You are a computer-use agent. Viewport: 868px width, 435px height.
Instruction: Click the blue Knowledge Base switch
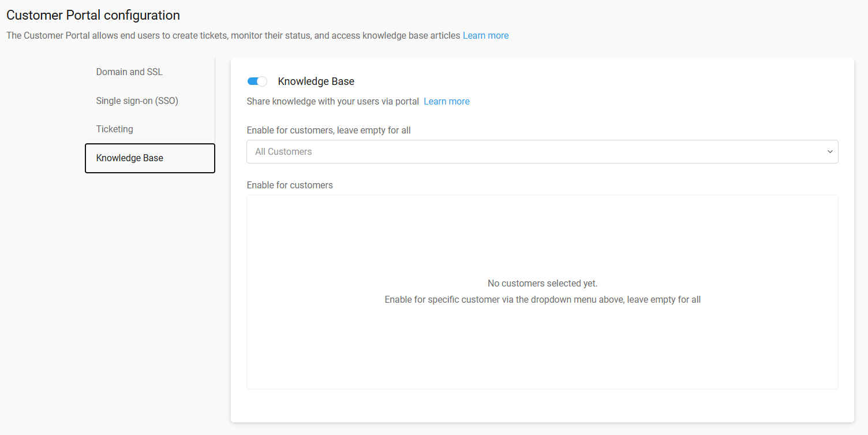coord(257,81)
